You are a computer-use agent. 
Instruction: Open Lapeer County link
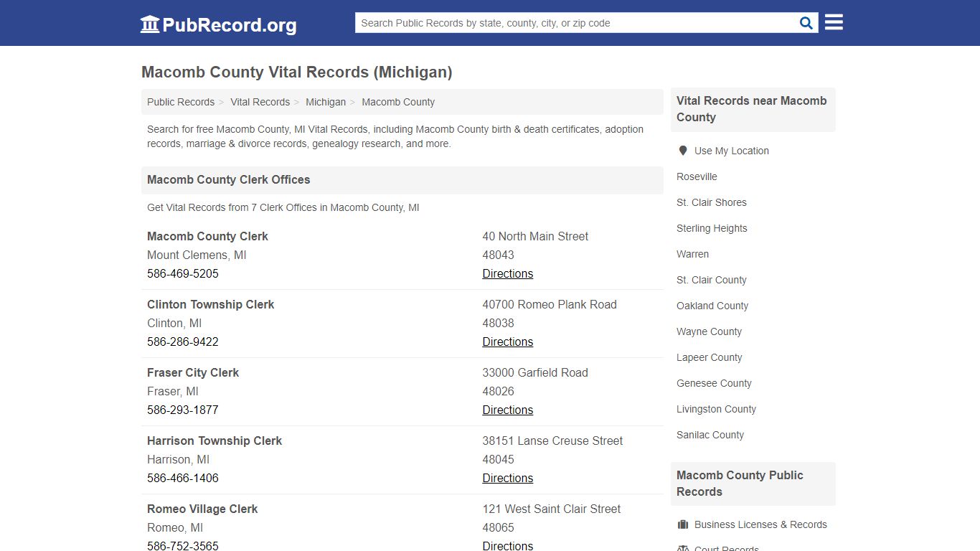710,357
